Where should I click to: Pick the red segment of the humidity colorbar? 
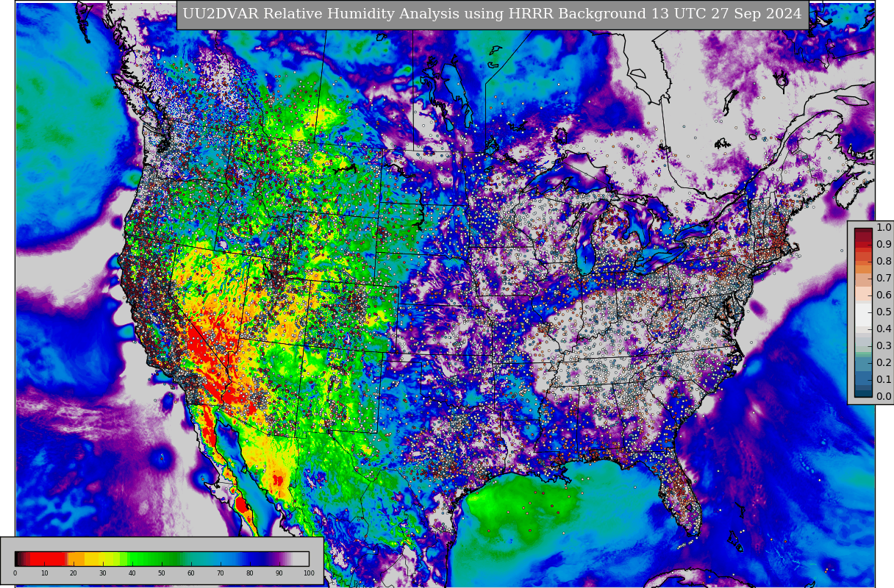pyautogui.click(x=49, y=559)
